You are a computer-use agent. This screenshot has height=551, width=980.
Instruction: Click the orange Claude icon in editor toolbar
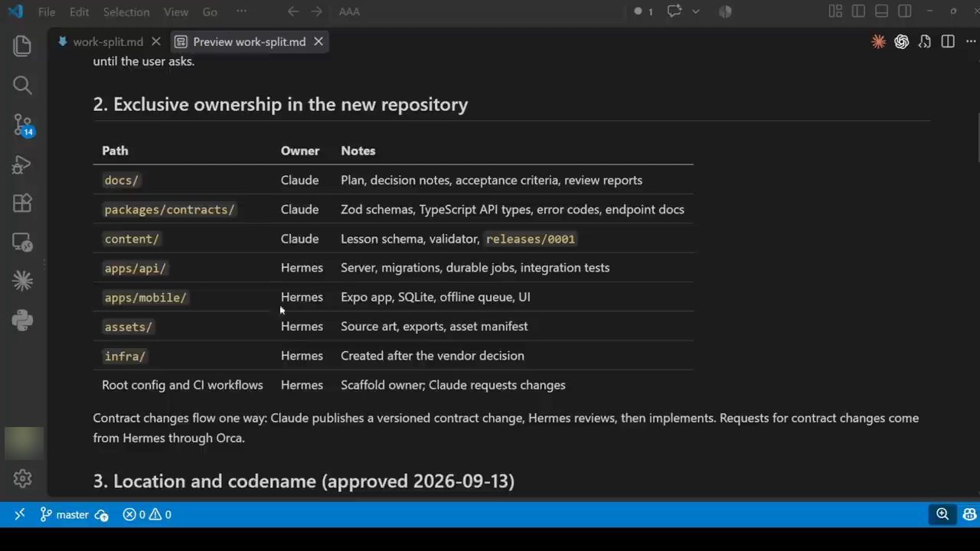click(878, 42)
